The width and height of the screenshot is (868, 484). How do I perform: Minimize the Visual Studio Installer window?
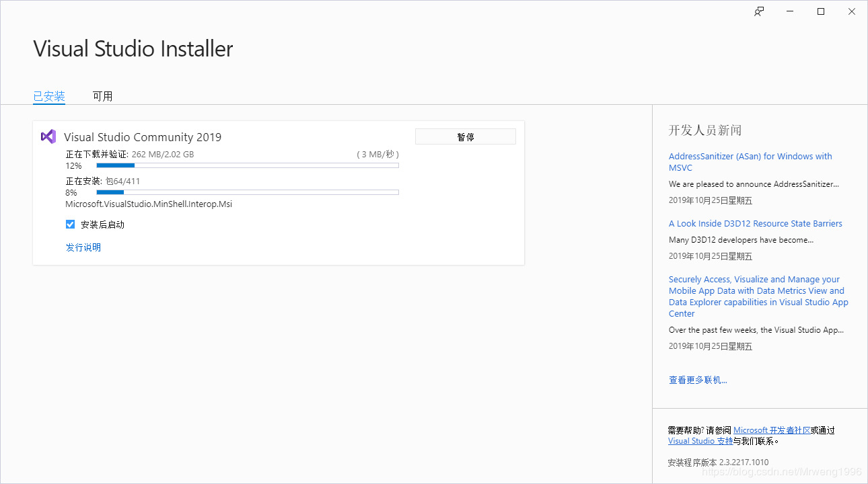tap(790, 11)
